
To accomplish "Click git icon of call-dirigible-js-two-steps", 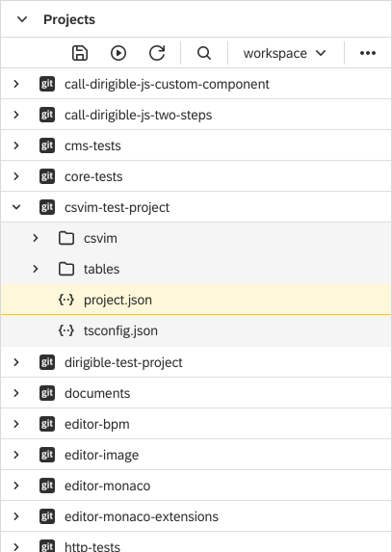I will click(x=47, y=115).
